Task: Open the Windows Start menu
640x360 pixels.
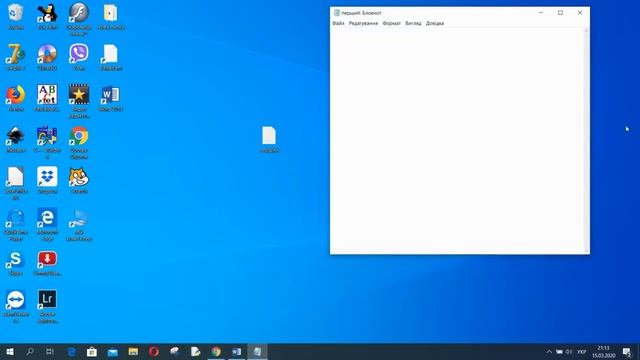Action: pos(10,351)
